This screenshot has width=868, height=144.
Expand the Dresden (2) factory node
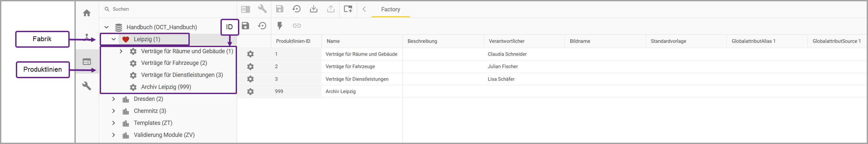114,99
